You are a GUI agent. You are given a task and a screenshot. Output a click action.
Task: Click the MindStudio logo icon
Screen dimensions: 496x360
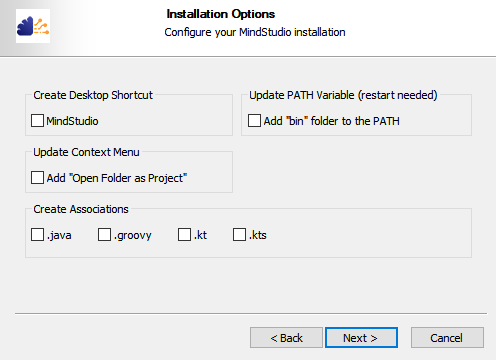coord(33,26)
